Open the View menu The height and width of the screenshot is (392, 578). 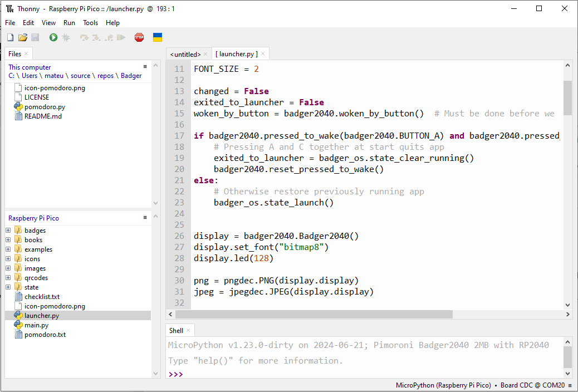click(48, 23)
